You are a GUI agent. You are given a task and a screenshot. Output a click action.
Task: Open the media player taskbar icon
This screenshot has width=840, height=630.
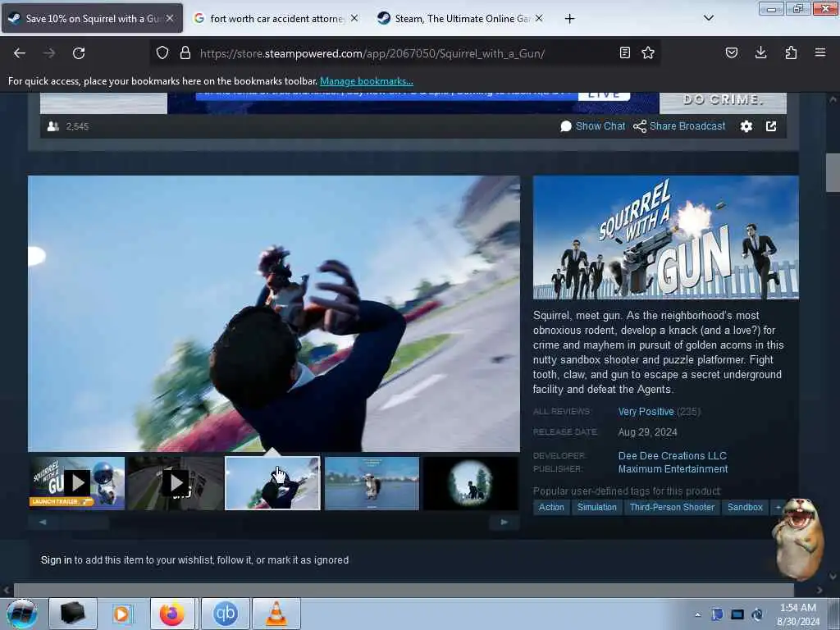click(121, 614)
